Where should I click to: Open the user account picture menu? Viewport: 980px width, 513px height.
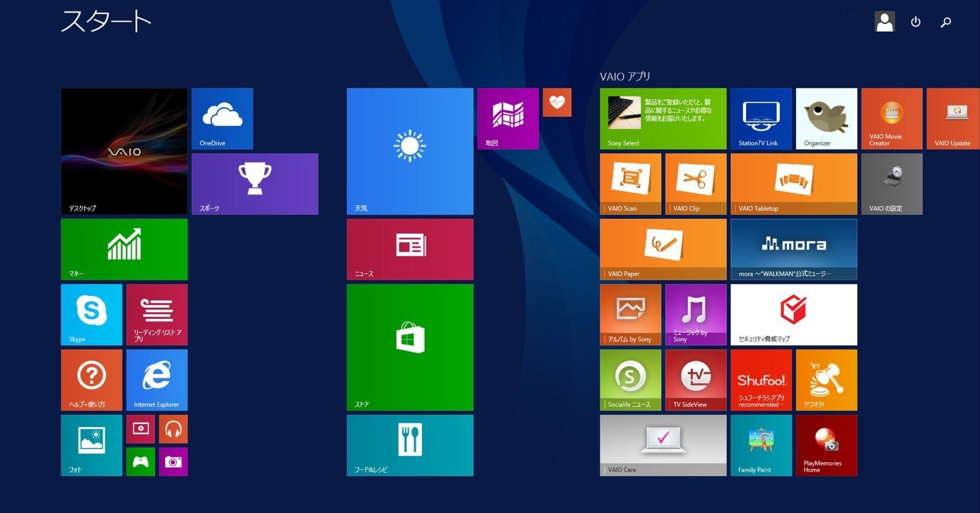pos(885,22)
